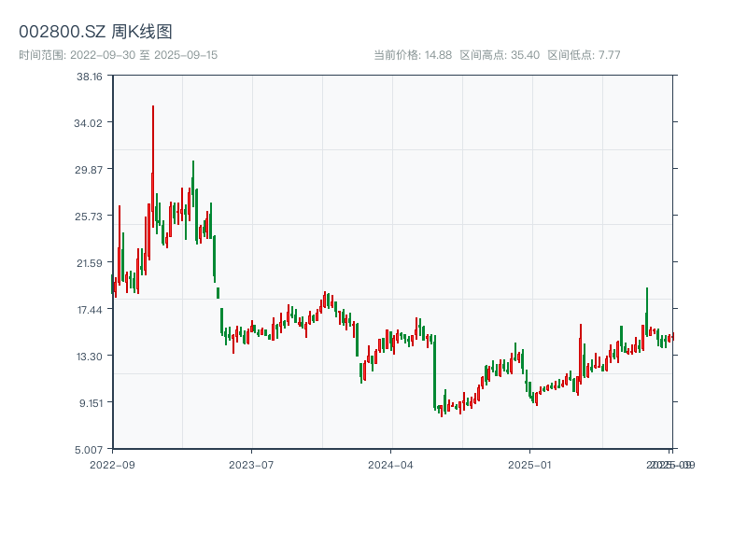Click the y-axis label 34.02

click(88, 123)
